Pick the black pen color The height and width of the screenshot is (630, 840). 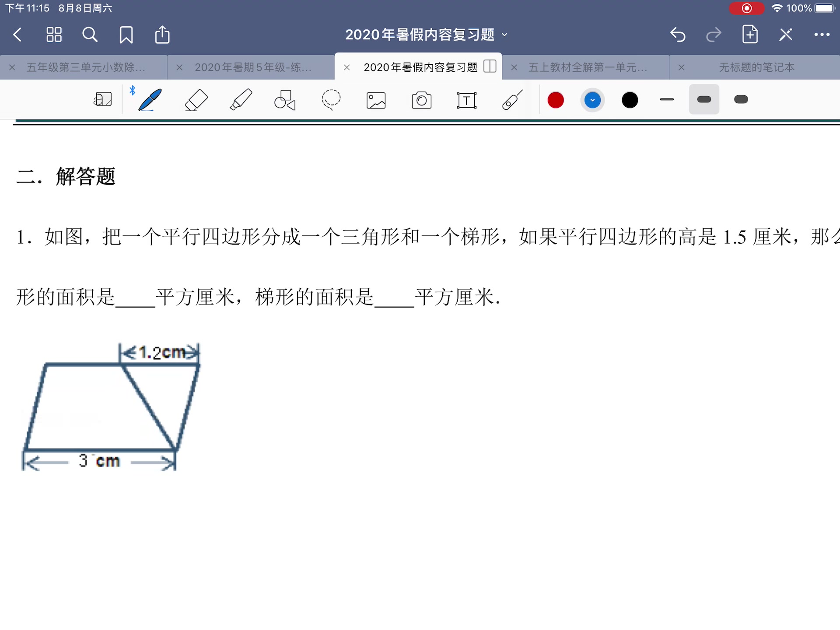[630, 100]
